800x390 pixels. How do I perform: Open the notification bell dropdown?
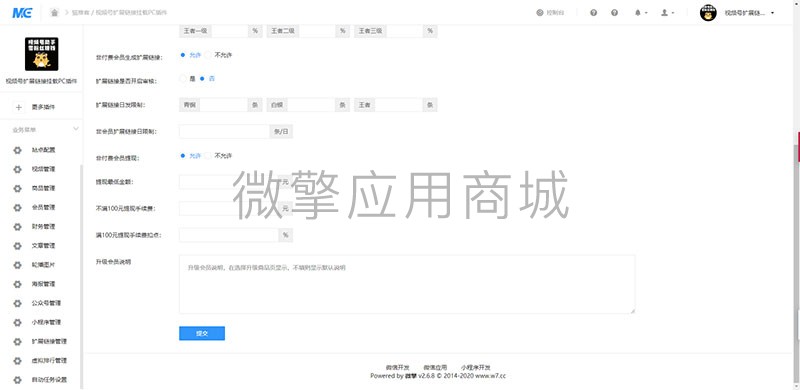[641, 13]
